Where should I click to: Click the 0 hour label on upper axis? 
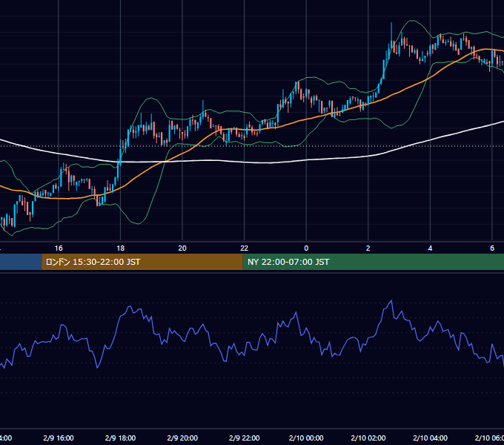coord(306,248)
